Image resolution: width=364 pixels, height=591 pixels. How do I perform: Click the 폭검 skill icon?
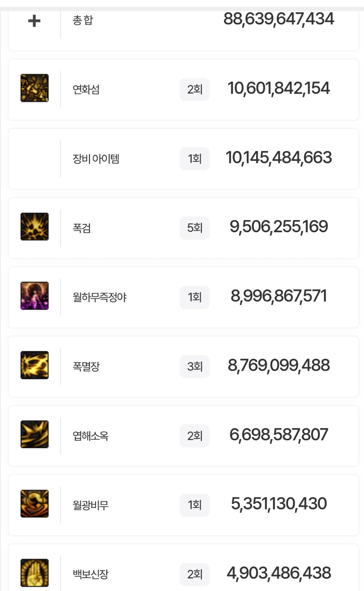pyautogui.click(x=34, y=227)
